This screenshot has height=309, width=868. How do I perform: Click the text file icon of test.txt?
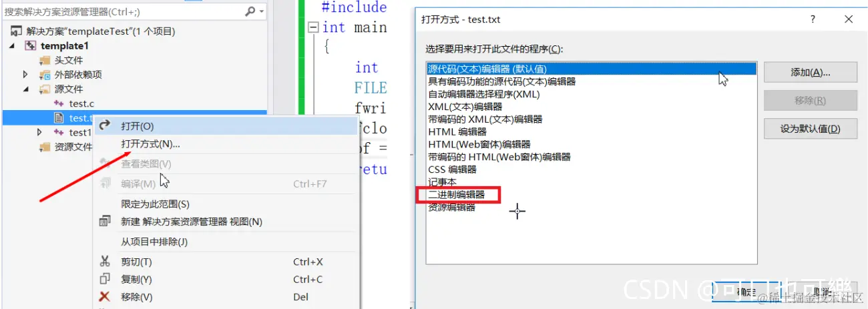[59, 118]
